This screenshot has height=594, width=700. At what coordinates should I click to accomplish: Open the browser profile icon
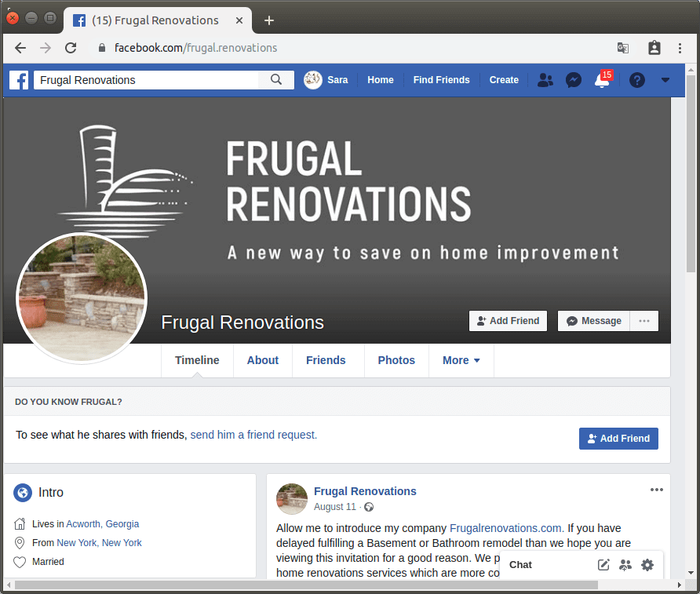click(x=654, y=48)
